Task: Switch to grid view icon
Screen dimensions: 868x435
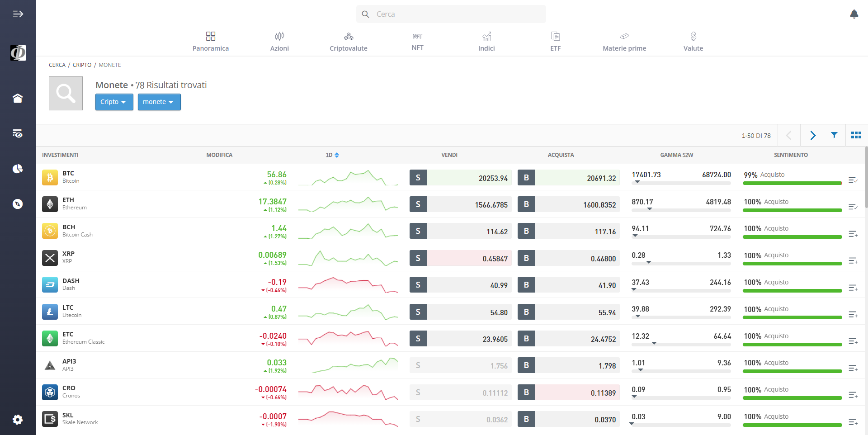Action: coord(856,135)
